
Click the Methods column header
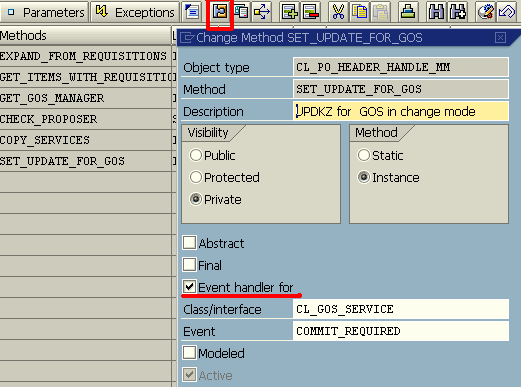click(86, 35)
